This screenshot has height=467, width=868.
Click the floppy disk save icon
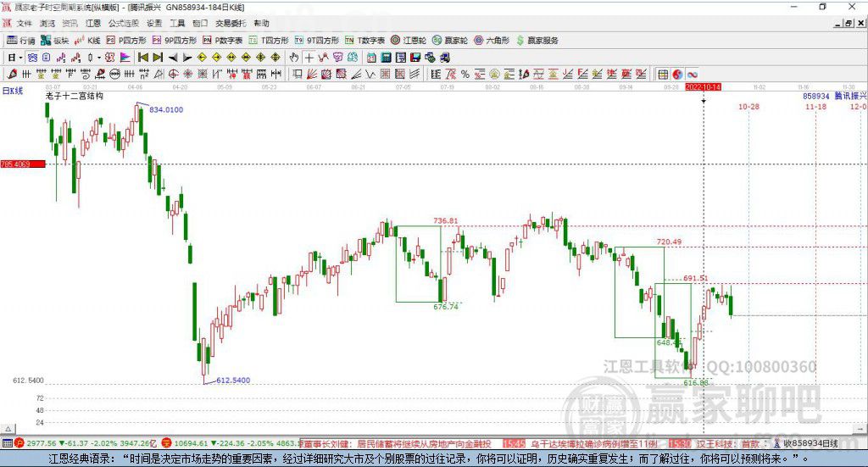[x=415, y=58]
